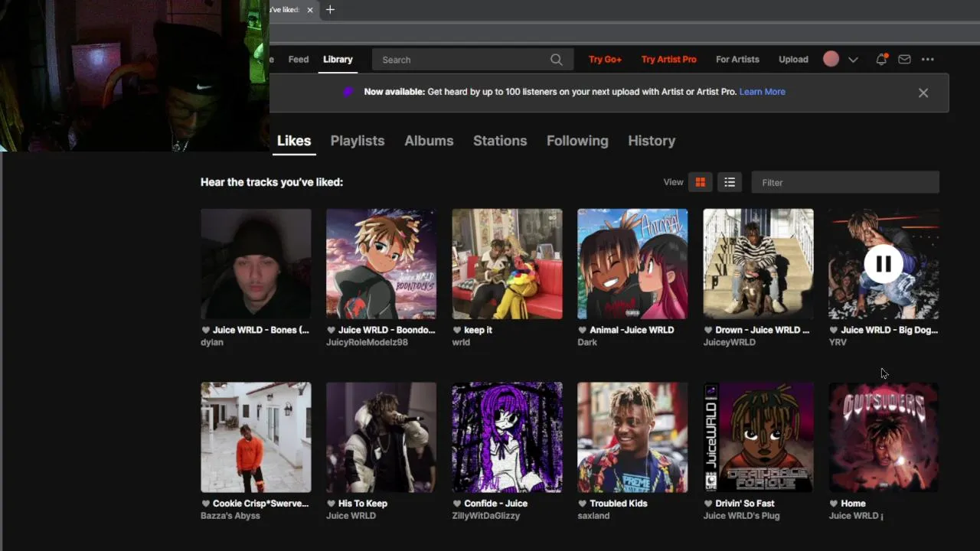Open the Juice WRLD - Boondocks artwork

pyautogui.click(x=381, y=264)
